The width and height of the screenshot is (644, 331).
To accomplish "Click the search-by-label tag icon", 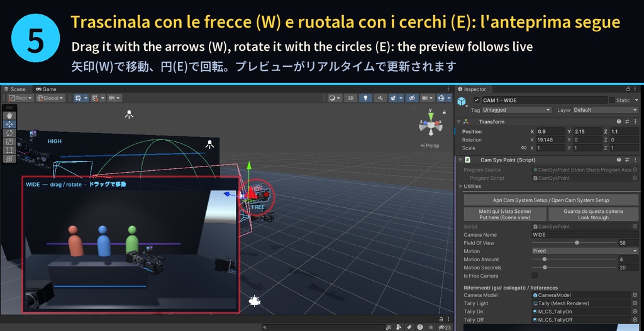I will tap(409, 327).
